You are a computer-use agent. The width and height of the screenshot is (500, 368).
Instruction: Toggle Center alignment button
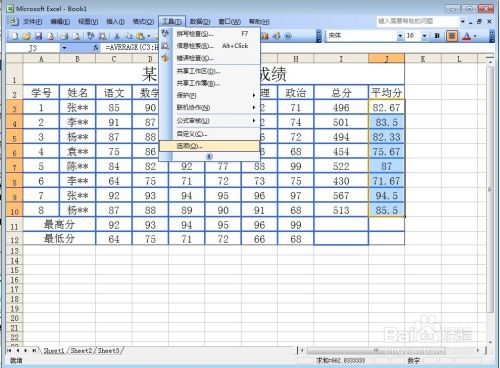452,36
